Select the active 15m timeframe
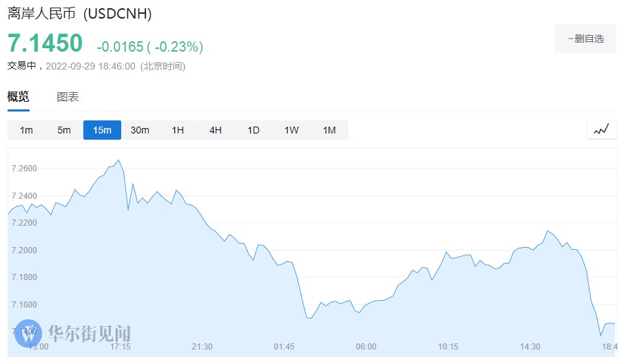The height and width of the screenshot is (364, 622). point(102,130)
